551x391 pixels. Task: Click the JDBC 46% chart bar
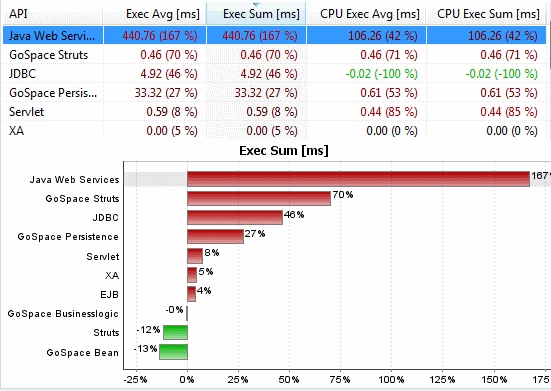[235, 217]
